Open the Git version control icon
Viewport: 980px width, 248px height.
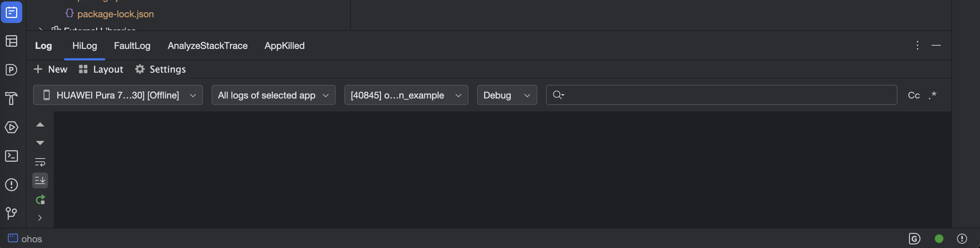coord(11,213)
